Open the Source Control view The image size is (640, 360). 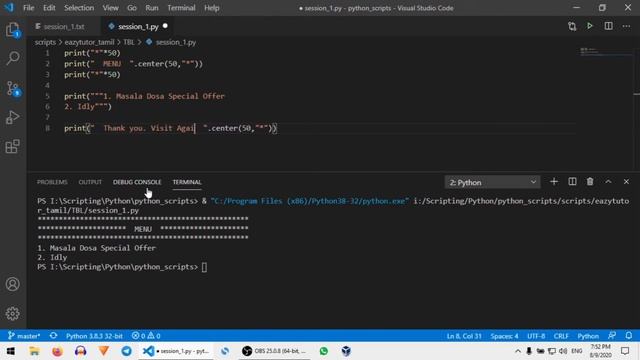coord(13,88)
